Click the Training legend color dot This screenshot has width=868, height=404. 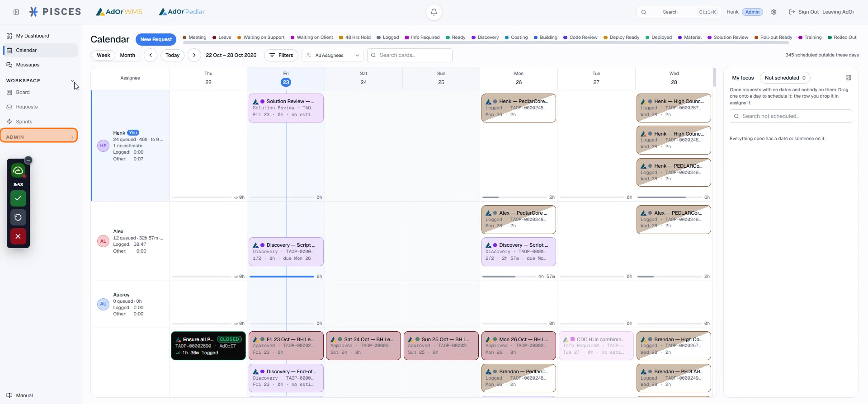[x=801, y=38]
